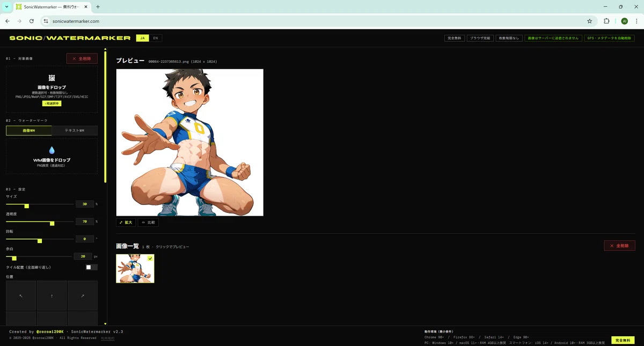644x346 pixels.
Task: Reload the page
Action: pyautogui.click(x=32, y=21)
